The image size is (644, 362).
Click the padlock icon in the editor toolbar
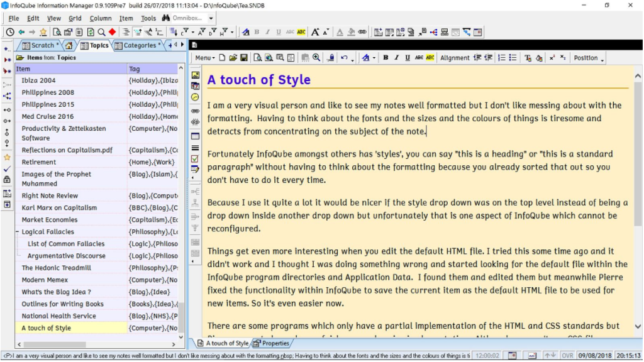point(331,58)
